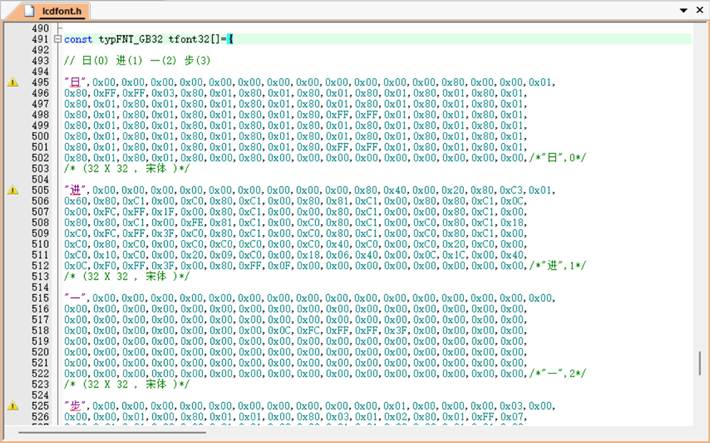The width and height of the screenshot is (710, 443).
Task: Close the lcdfont.h editor with X
Action: [698, 10]
